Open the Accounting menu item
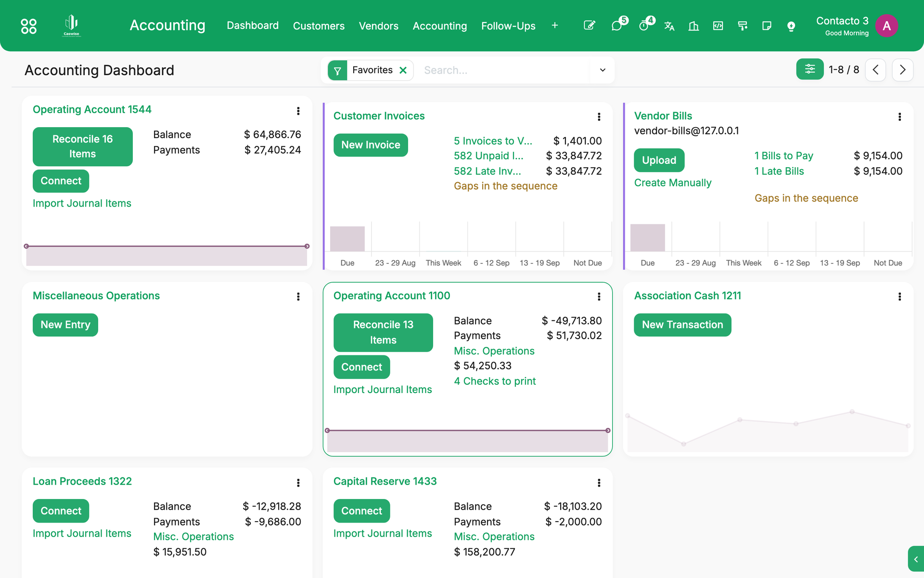This screenshot has width=924, height=578. (440, 26)
